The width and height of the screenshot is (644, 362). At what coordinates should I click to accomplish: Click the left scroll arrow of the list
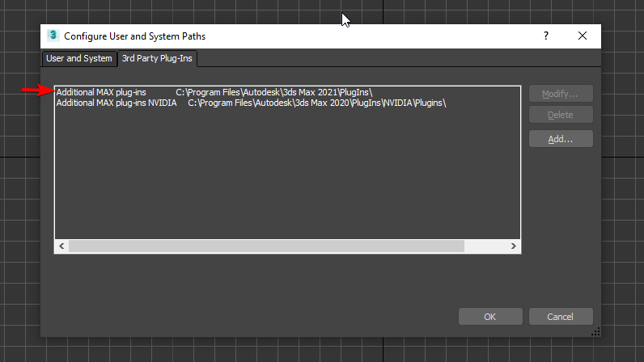point(61,246)
